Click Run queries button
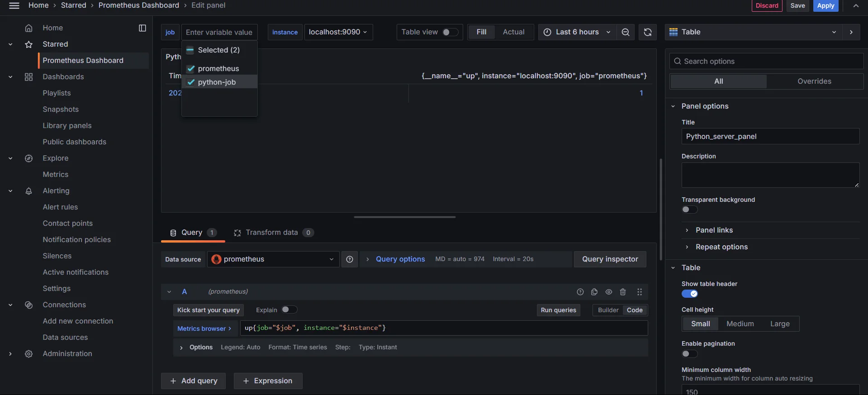 [x=558, y=310]
